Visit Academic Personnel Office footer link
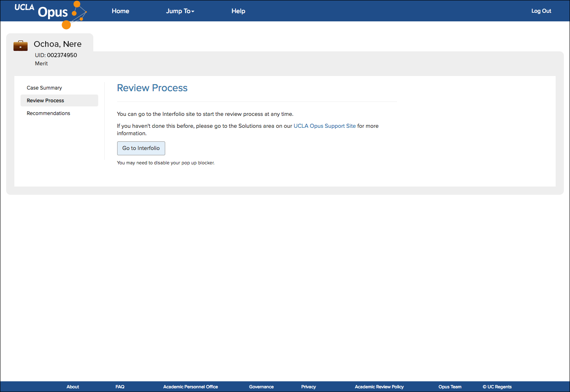Image resolution: width=570 pixels, height=392 pixels. (191, 387)
